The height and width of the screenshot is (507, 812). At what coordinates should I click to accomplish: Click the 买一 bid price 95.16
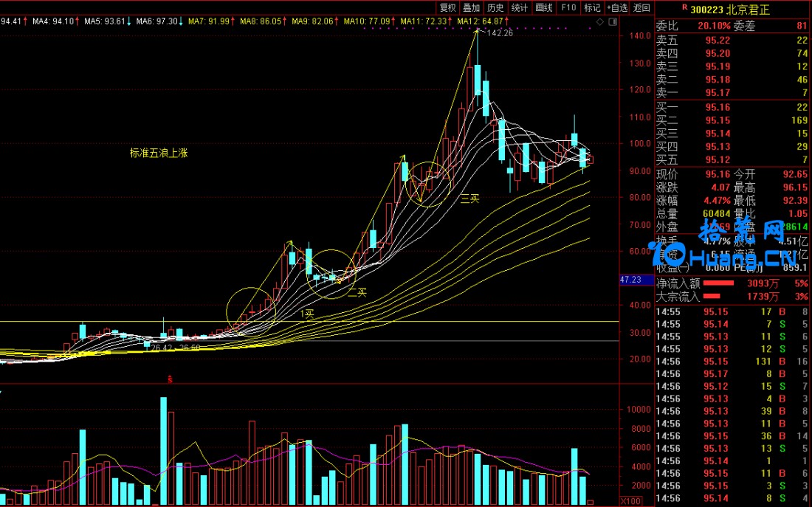(718, 107)
